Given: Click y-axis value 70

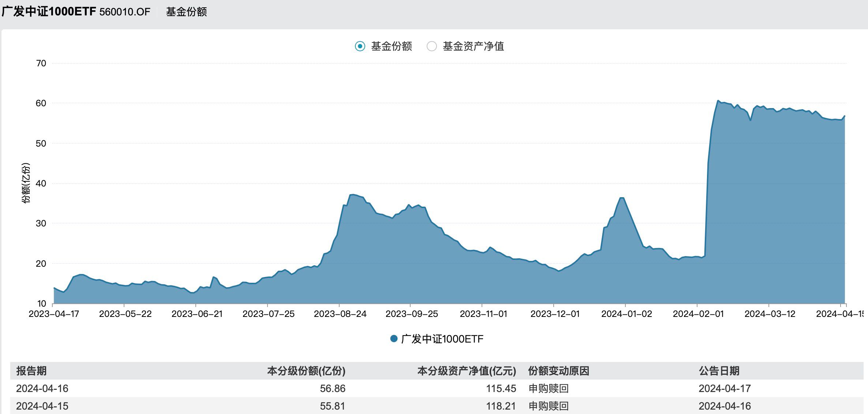Looking at the screenshot, I should click(41, 63).
